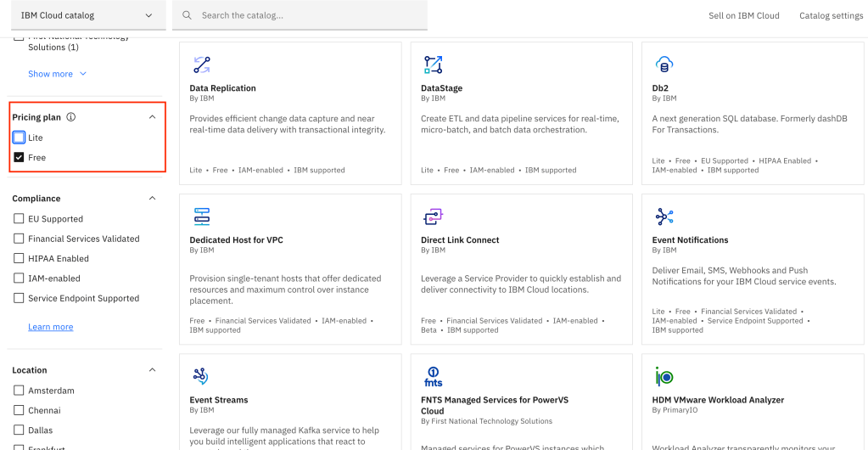Click the Event Notifications icon
The width and height of the screenshot is (868, 450).
[x=664, y=217]
